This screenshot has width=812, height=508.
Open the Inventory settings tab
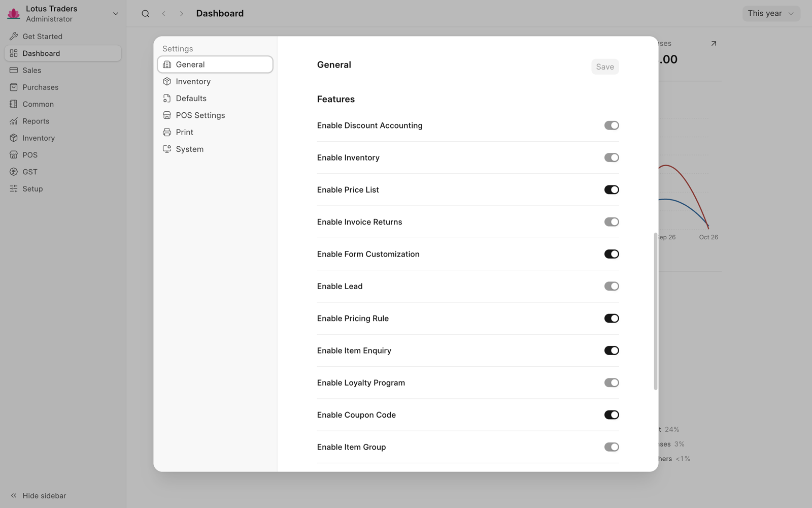215,81
